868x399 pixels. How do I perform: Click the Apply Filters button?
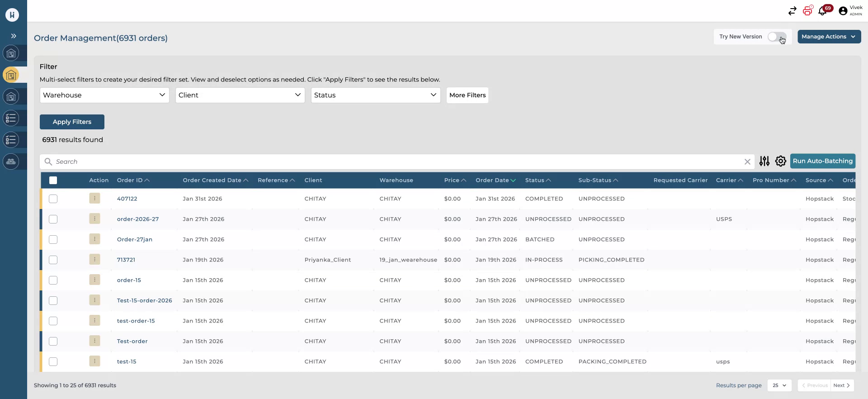pos(72,122)
